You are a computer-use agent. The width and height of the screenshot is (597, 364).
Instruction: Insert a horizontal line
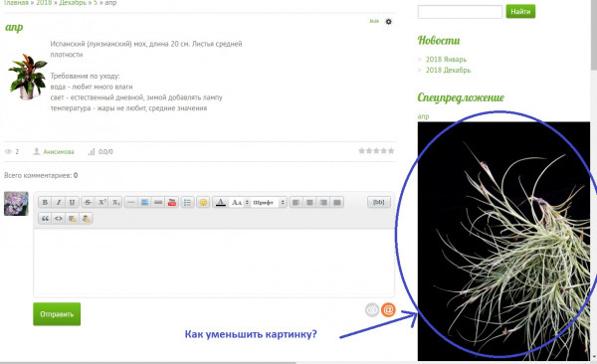pos(131,202)
